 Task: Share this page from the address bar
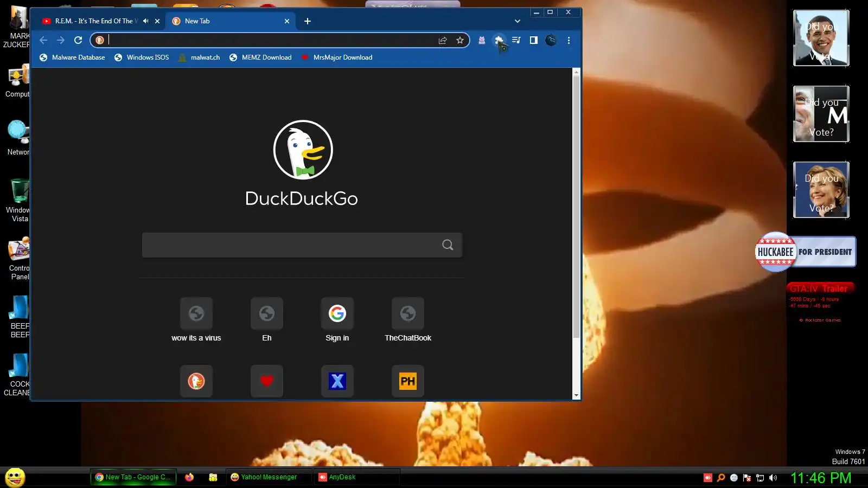point(443,40)
